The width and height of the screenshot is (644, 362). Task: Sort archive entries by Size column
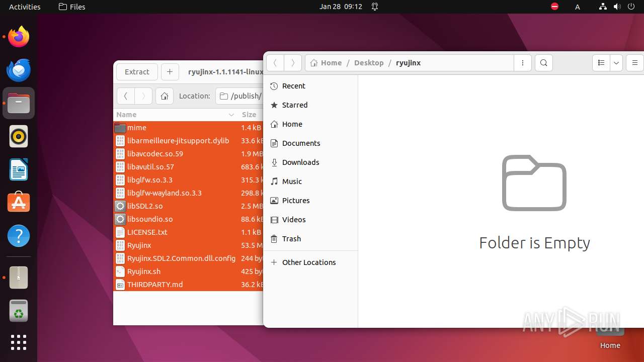coord(251,115)
